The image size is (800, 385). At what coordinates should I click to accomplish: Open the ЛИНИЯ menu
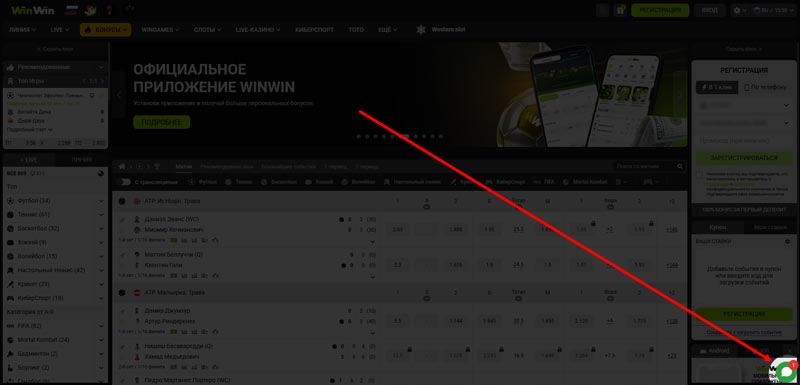point(22,30)
